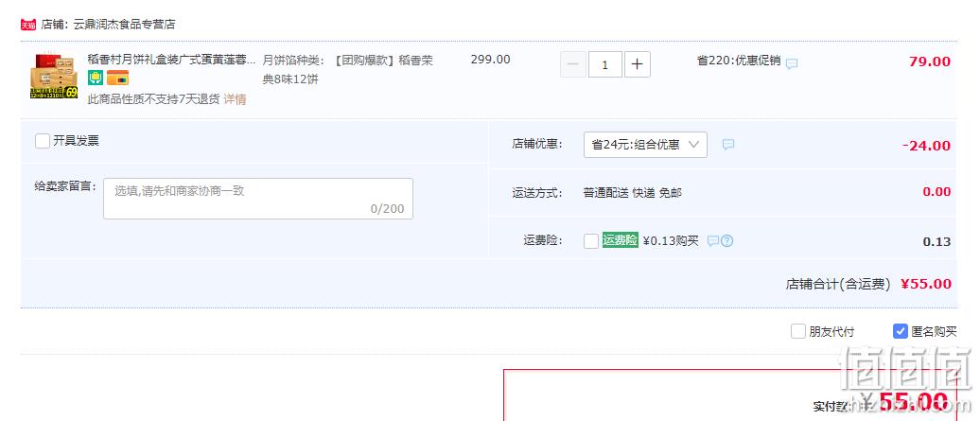This screenshot has width=980, height=421.
Task: Open the 省24元:组合优惠 dropdown
Action: pyautogui.click(x=646, y=145)
